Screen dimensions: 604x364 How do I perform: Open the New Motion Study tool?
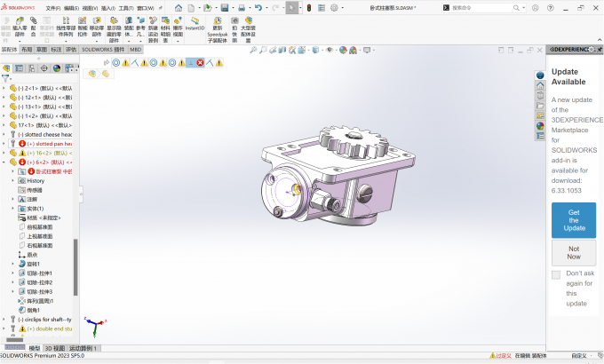pos(153,29)
